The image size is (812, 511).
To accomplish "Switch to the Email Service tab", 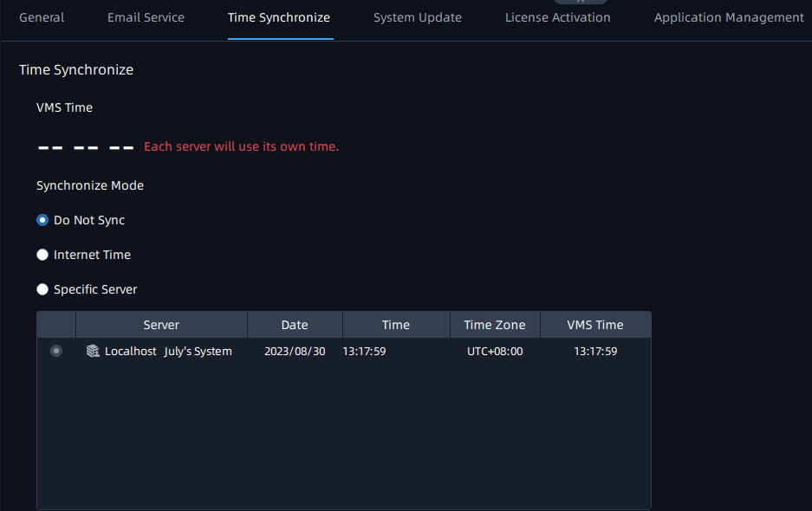I will pos(146,17).
